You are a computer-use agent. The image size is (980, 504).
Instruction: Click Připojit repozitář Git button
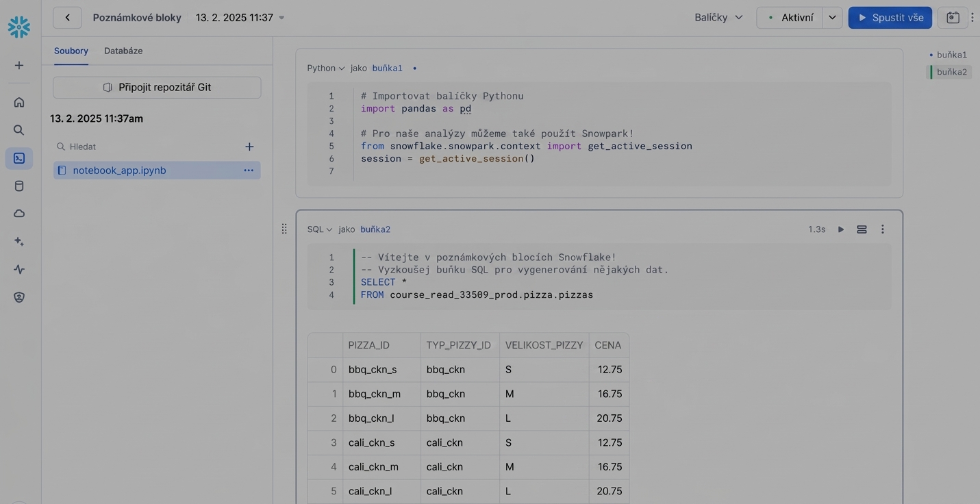[157, 87]
